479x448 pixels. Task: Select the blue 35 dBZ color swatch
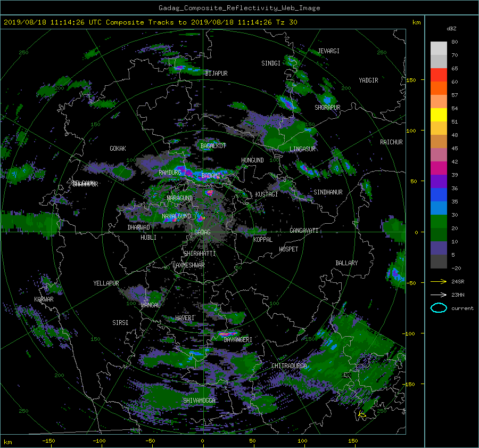(x=439, y=195)
